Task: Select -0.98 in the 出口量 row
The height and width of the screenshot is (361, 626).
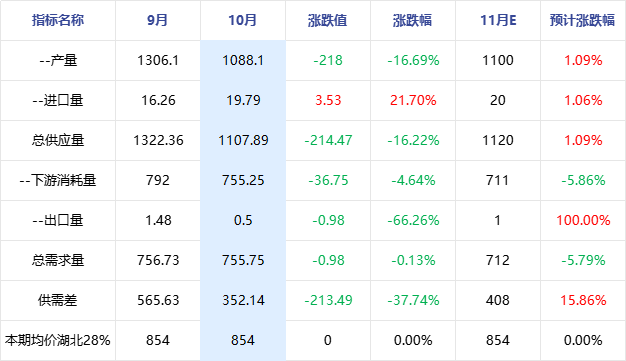Action: click(x=328, y=220)
